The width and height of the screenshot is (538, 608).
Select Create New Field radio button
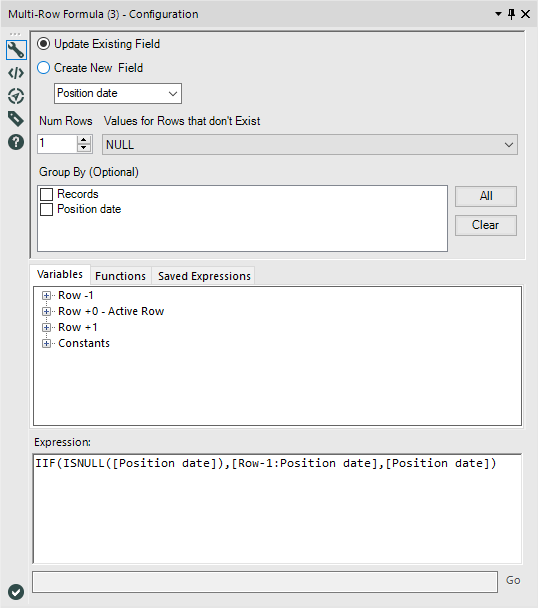(x=43, y=68)
